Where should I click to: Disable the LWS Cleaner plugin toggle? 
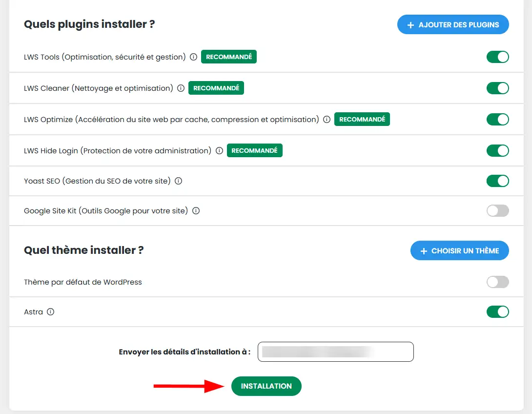pos(498,88)
